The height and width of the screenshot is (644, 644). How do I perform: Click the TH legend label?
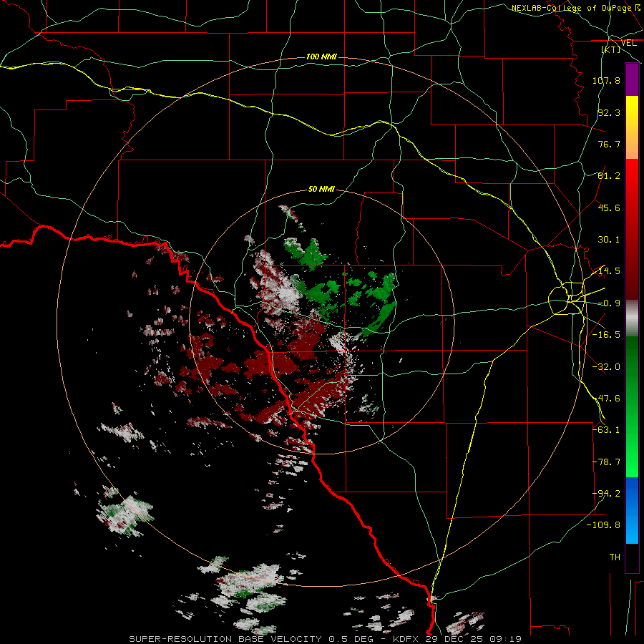pos(615,557)
